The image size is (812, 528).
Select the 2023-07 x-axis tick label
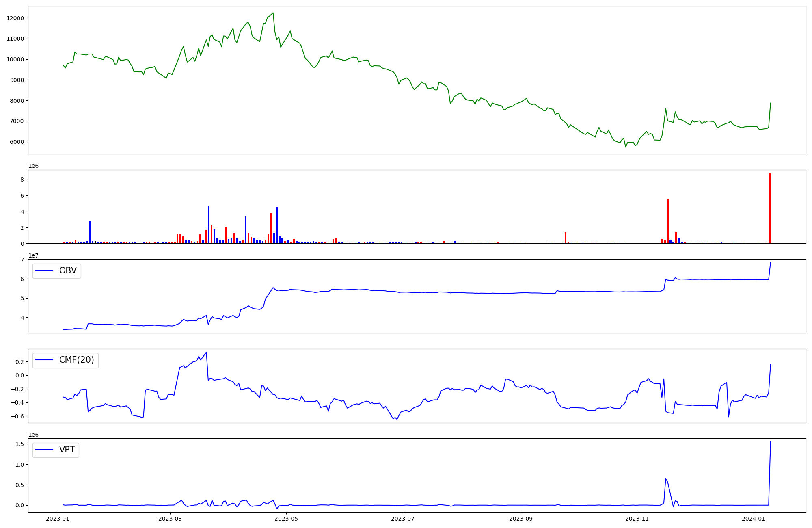click(402, 519)
